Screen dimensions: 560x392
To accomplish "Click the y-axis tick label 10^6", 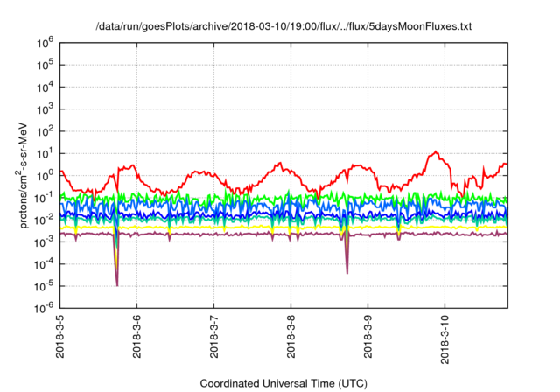I will (x=45, y=44).
